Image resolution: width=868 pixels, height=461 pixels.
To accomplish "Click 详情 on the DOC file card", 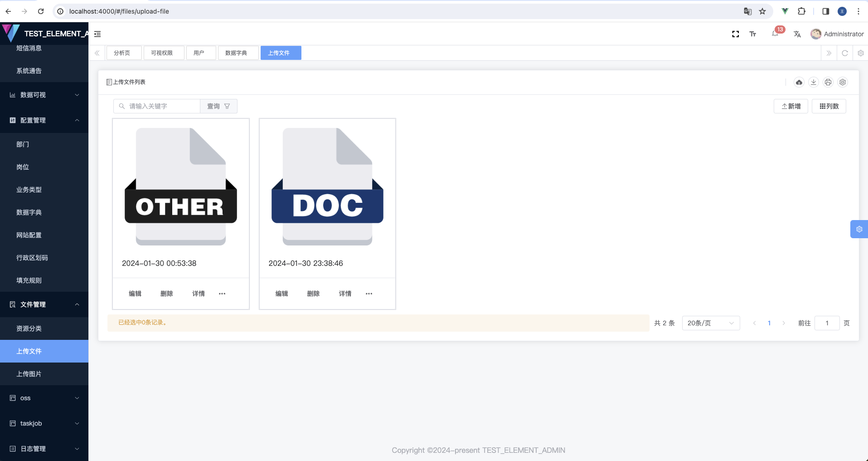I will coord(345,294).
